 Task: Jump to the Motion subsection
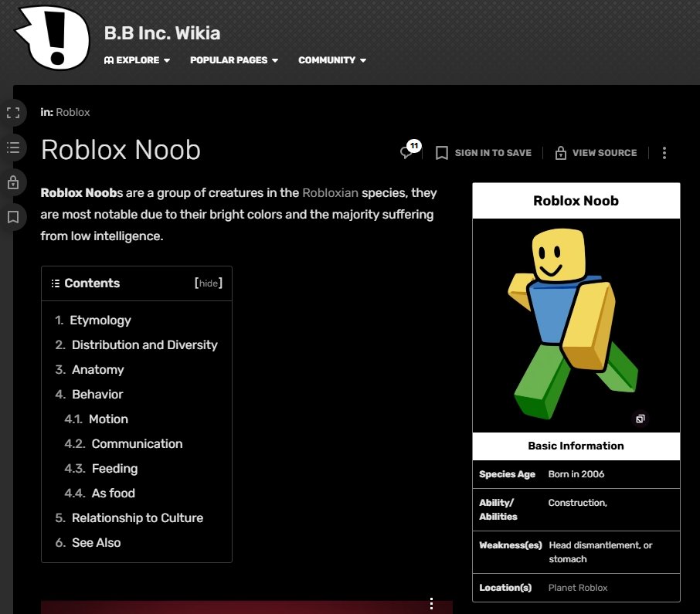108,419
